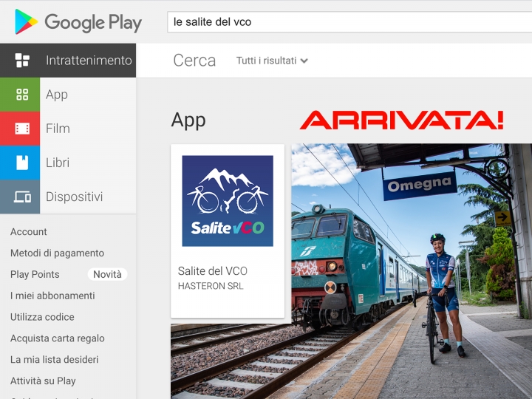Click the Cerca heading
532x399 pixels.
194,61
